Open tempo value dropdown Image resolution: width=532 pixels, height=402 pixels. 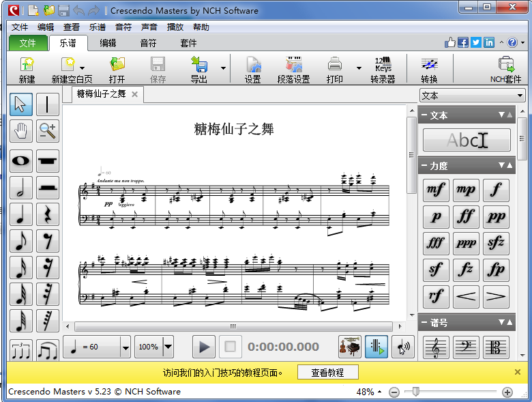(x=125, y=347)
